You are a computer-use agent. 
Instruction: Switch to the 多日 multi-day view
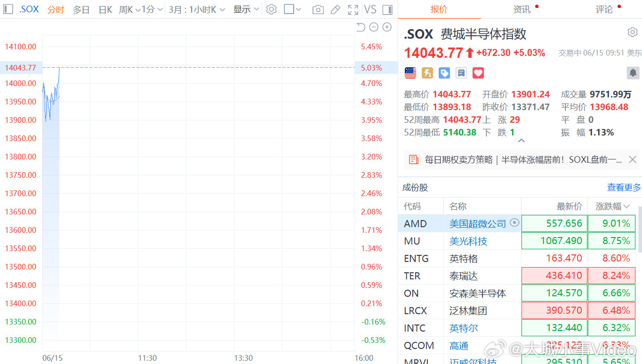81,9
